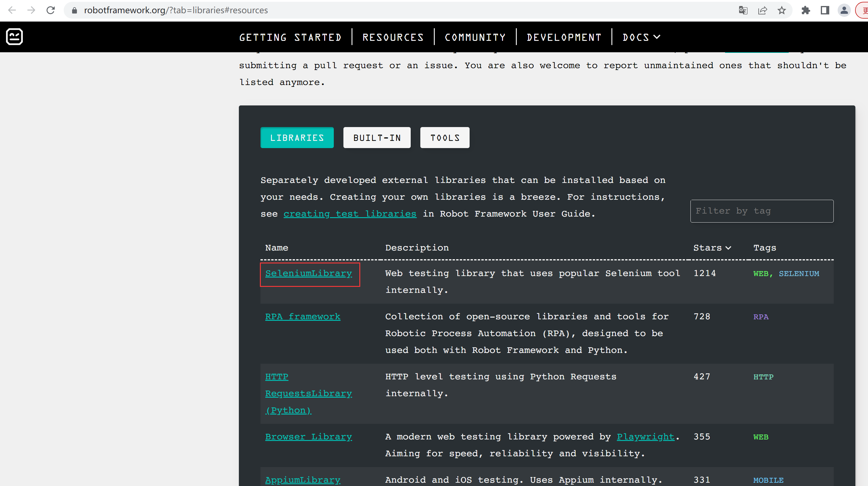Switch to the BUILT-IN tab
The image size is (868, 486).
(377, 138)
